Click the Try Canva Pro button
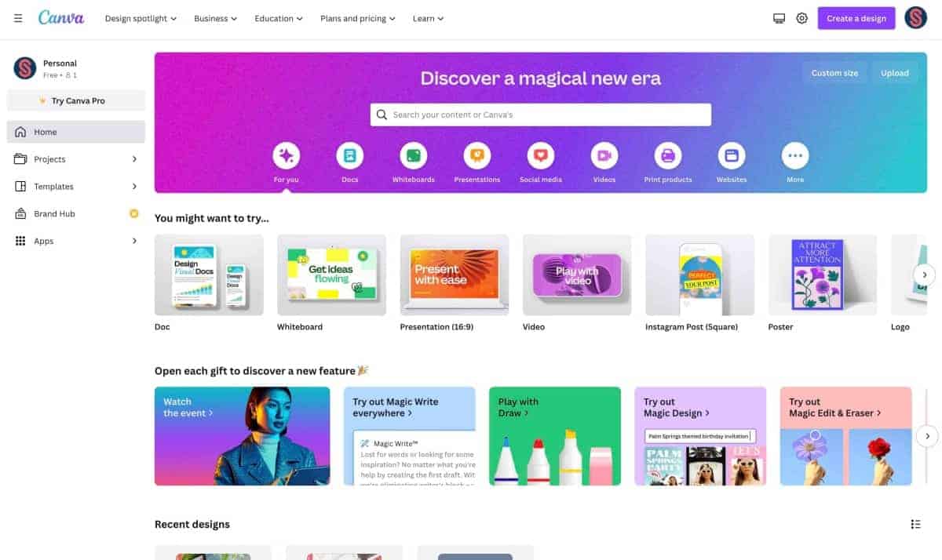This screenshot has height=560, width=942. (76, 100)
